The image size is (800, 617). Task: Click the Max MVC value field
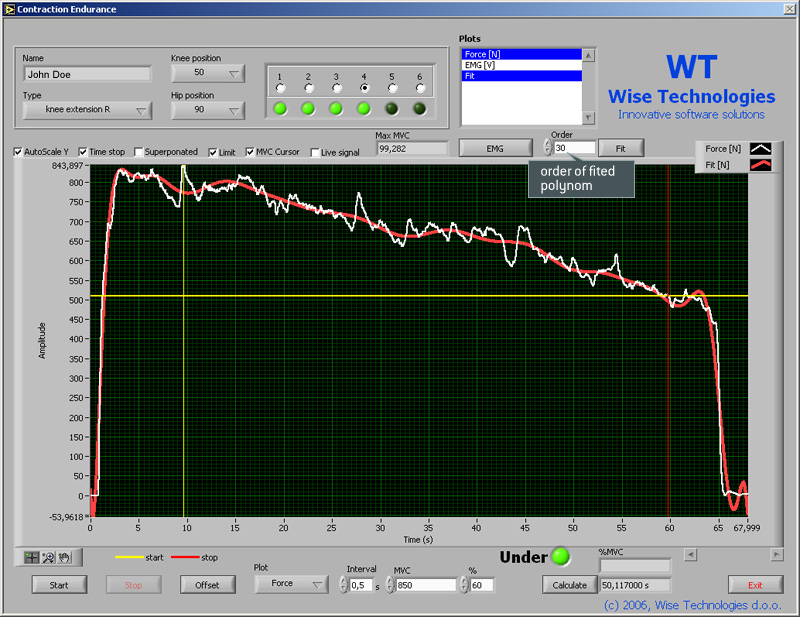412,149
